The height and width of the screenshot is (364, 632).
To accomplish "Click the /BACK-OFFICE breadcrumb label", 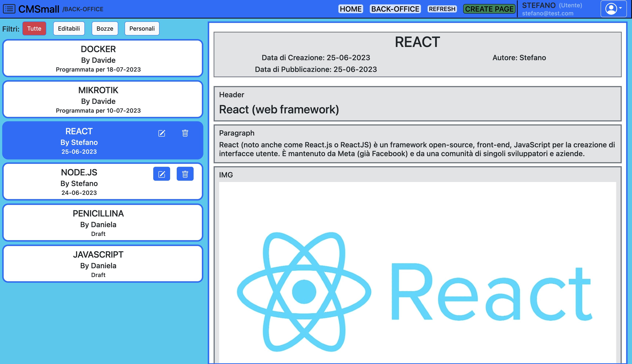I will (83, 9).
